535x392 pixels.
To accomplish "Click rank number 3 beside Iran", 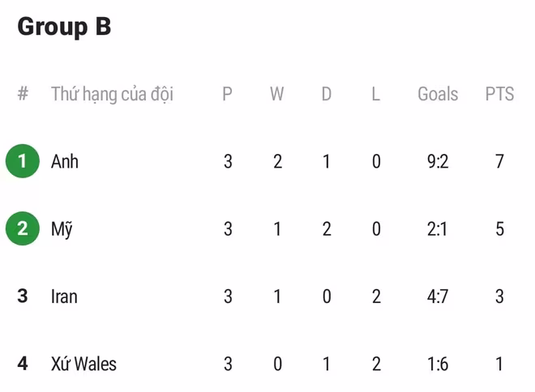I will point(23,296).
